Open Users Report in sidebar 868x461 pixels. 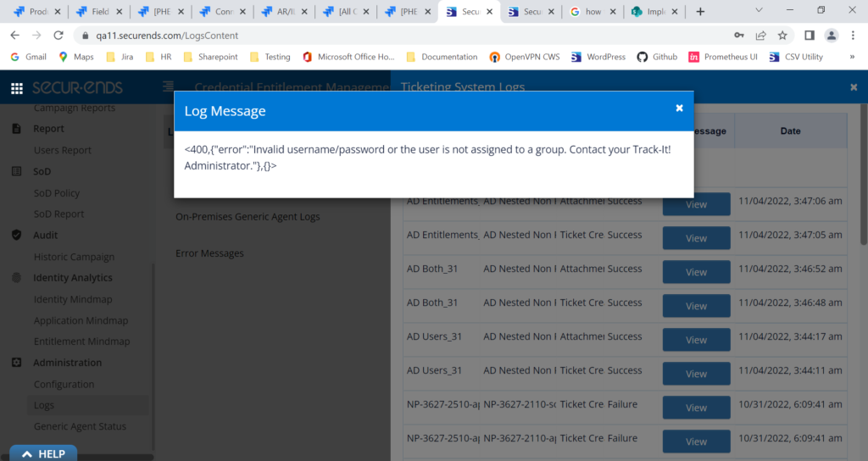point(63,150)
